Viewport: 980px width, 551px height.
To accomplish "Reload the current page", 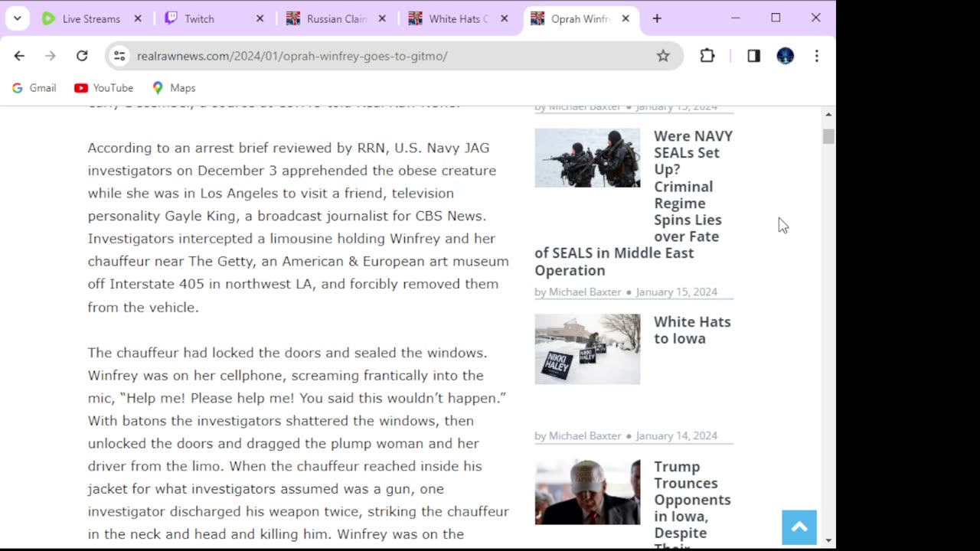I will (82, 56).
